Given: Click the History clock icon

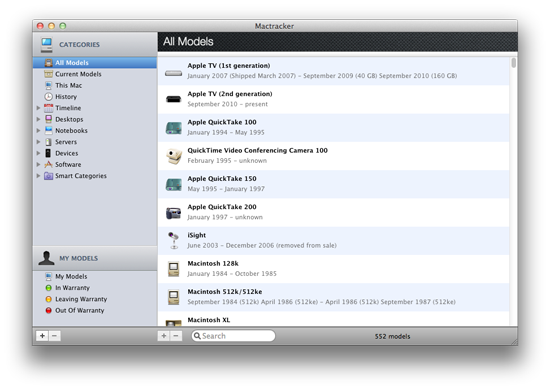Looking at the screenshot, I should [48, 96].
